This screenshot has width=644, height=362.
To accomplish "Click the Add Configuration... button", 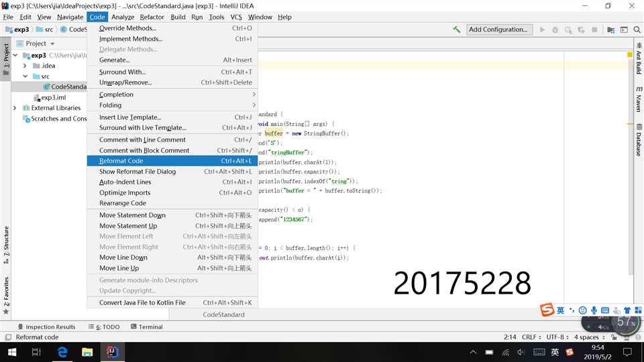I will [x=499, y=29].
